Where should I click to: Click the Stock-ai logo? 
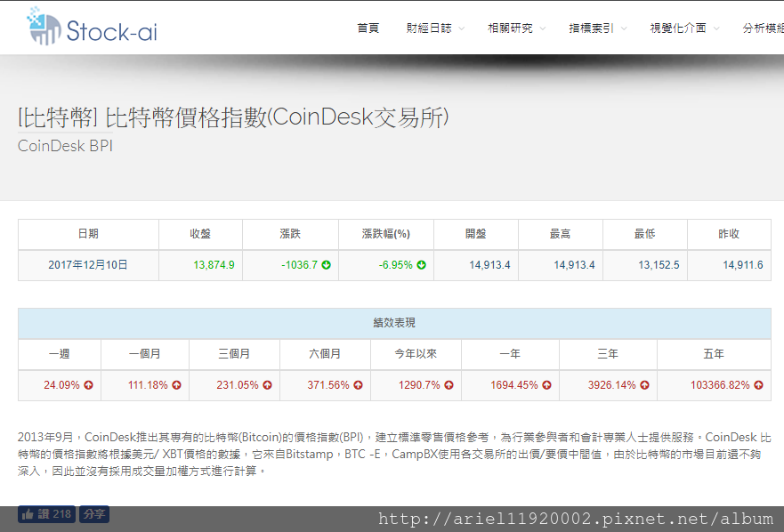pos(92,27)
